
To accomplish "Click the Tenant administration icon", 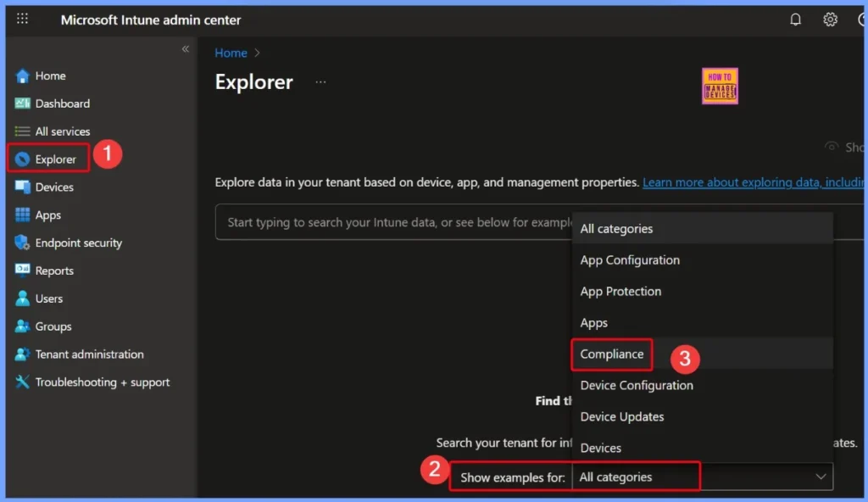I will click(x=22, y=354).
